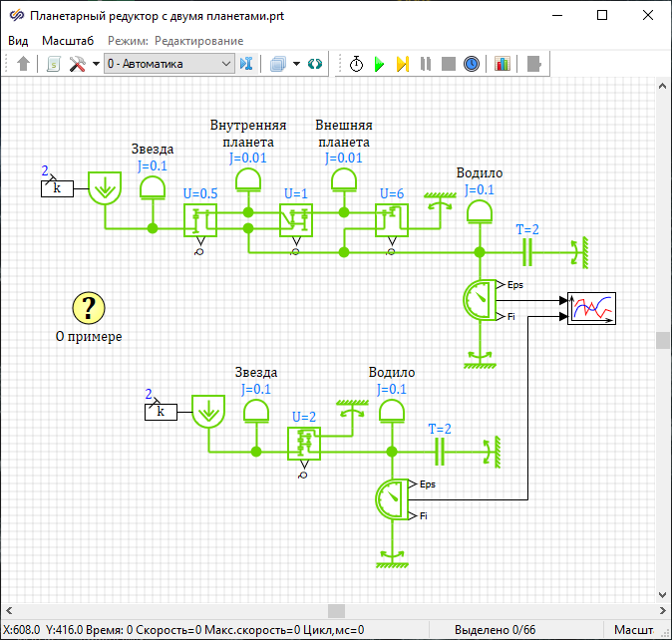Image resolution: width=672 pixels, height=640 pixels.
Task: Click the 'О примере' question mark button
Action: pyautogui.click(x=89, y=308)
